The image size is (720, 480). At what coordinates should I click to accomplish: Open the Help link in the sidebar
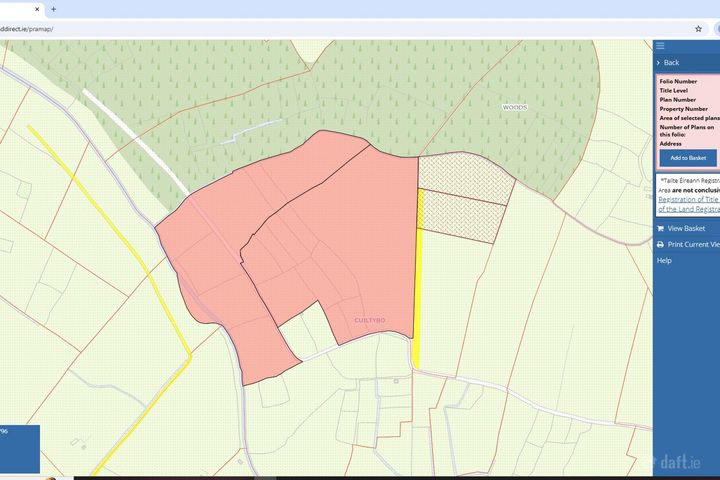point(664,260)
